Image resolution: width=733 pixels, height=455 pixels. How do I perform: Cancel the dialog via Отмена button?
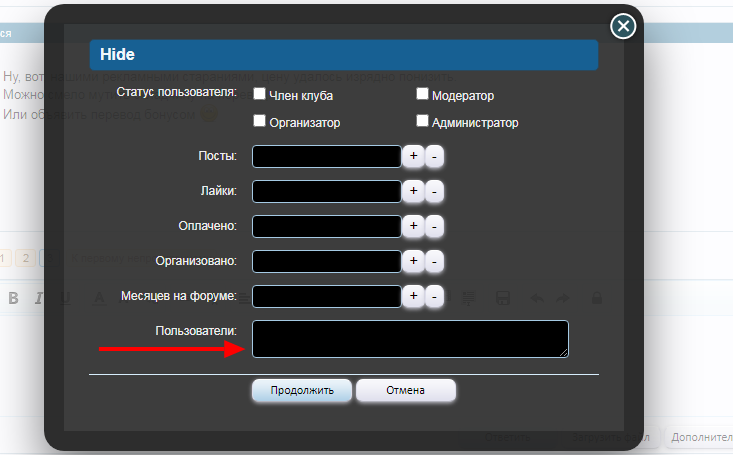pos(405,390)
